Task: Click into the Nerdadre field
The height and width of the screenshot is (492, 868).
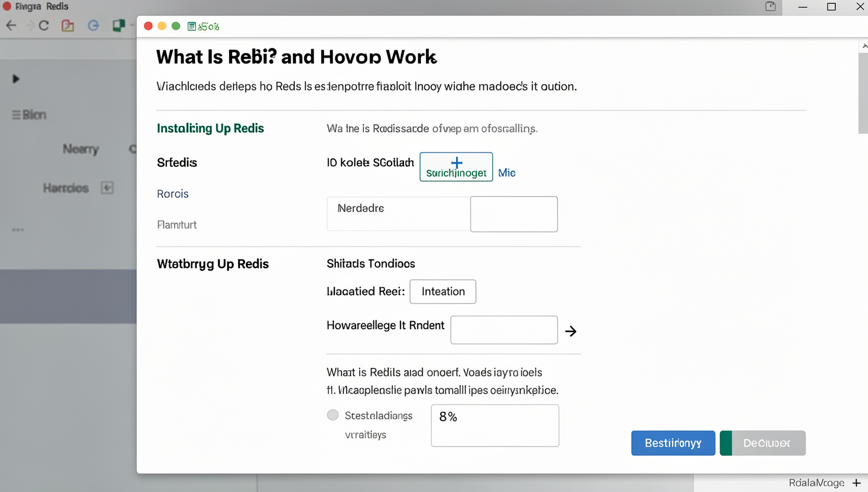Action: click(x=399, y=214)
